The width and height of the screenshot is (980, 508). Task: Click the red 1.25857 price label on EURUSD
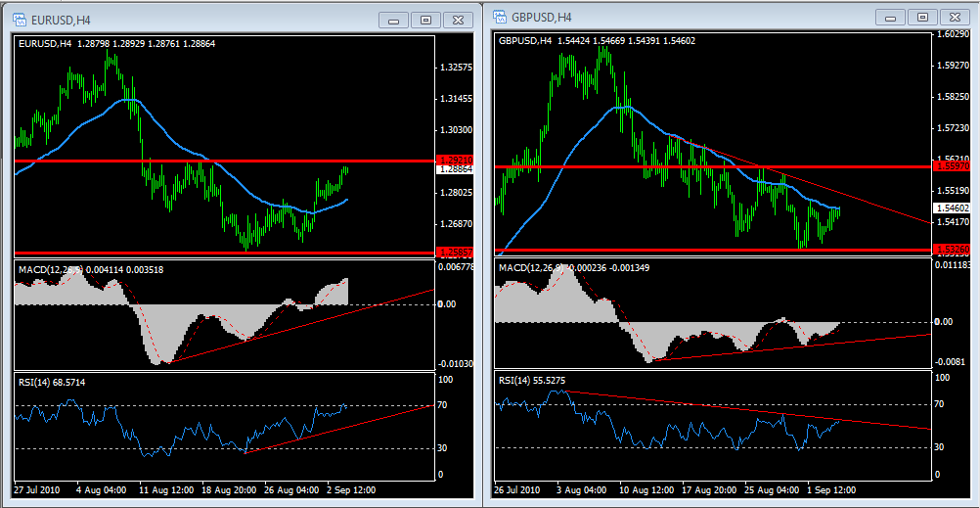[457, 253]
